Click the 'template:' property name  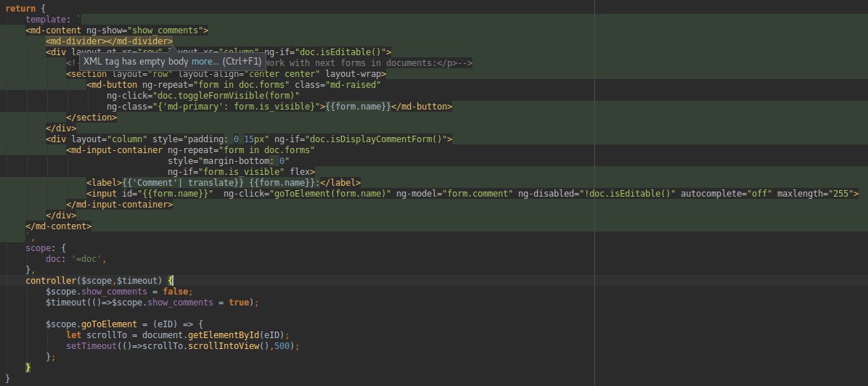point(48,20)
